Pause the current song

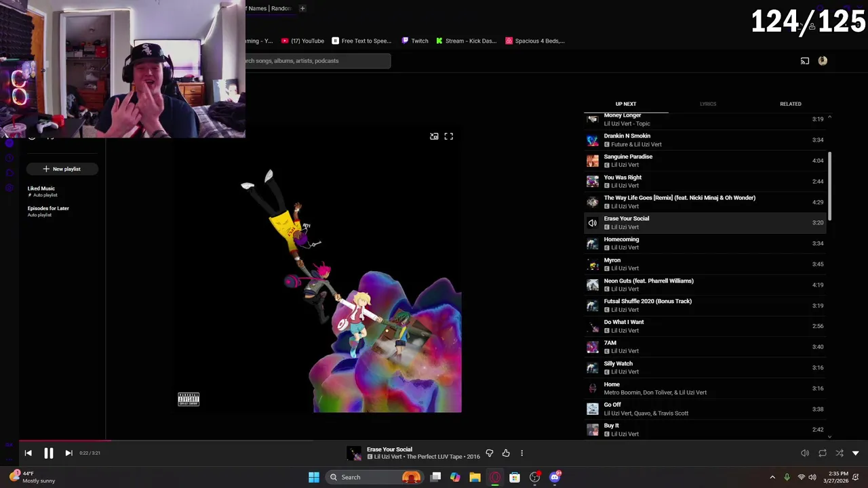pyautogui.click(x=49, y=453)
